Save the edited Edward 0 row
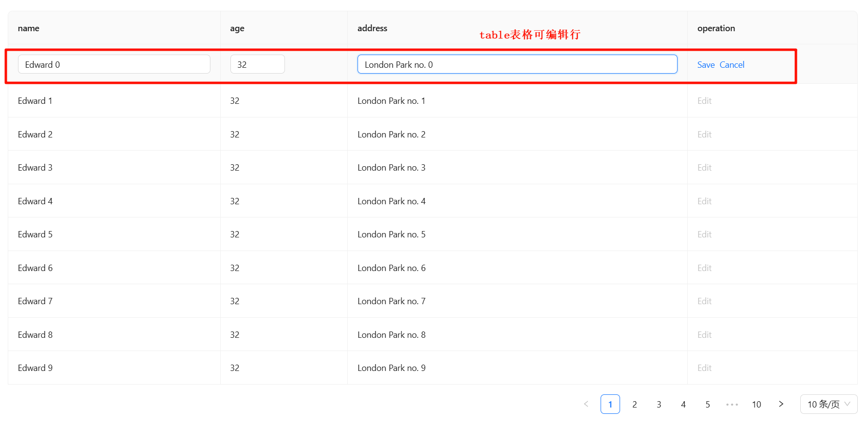This screenshot has height=428, width=868. click(705, 65)
